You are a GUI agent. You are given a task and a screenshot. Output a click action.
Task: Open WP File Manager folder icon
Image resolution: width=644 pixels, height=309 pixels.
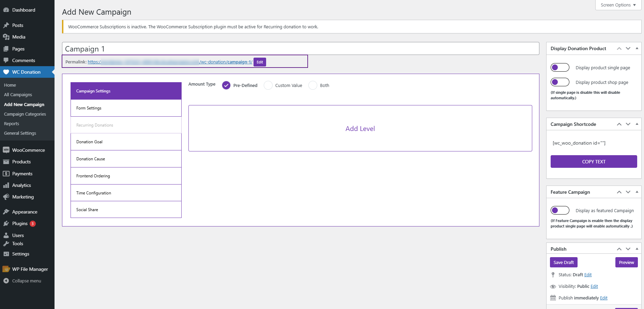click(x=6, y=269)
